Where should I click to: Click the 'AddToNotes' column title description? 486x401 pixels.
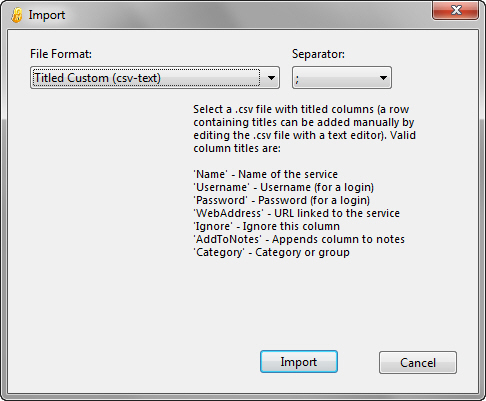click(299, 239)
